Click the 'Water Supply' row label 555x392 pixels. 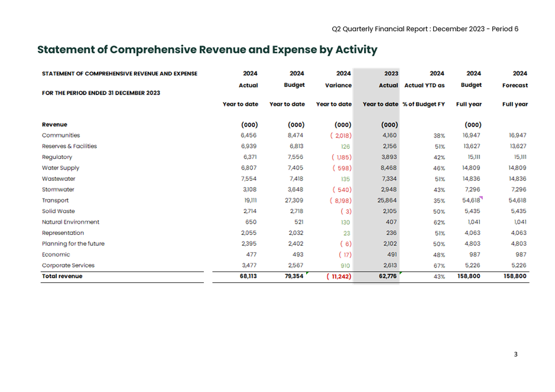(x=60, y=168)
